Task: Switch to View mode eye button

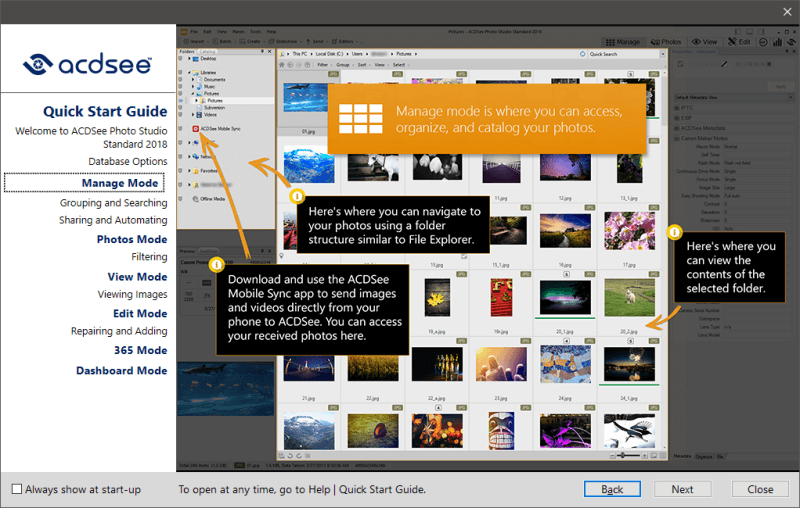Action: tap(704, 42)
